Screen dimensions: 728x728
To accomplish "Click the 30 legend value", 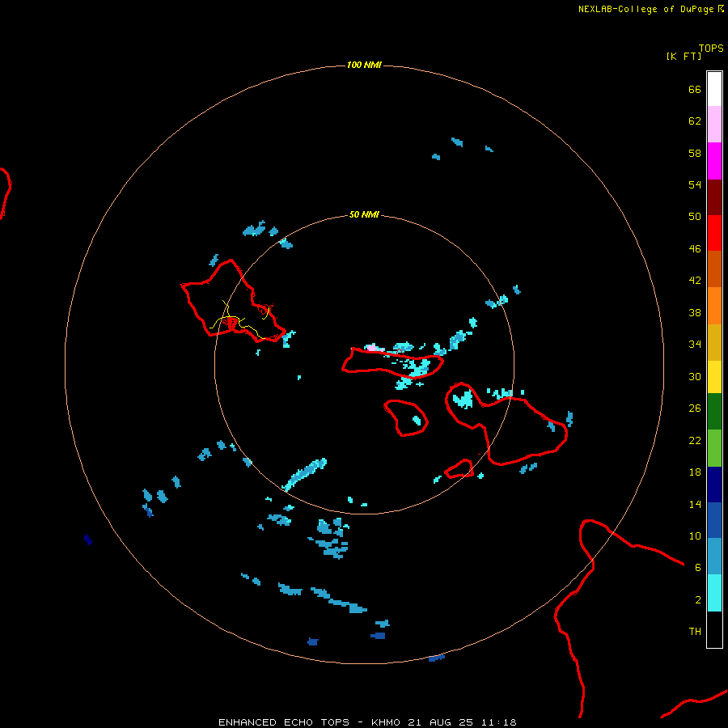I will pos(695,376).
